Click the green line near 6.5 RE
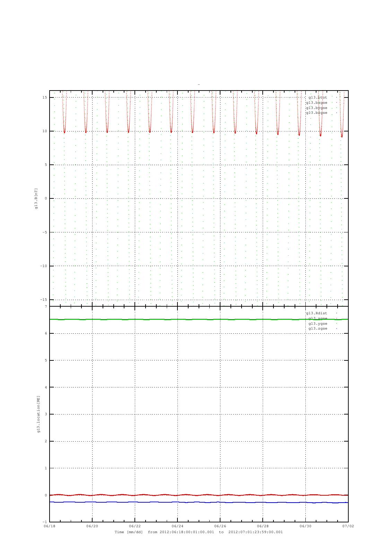Image resolution: width=392 pixels, height=555 pixels. click(199, 319)
